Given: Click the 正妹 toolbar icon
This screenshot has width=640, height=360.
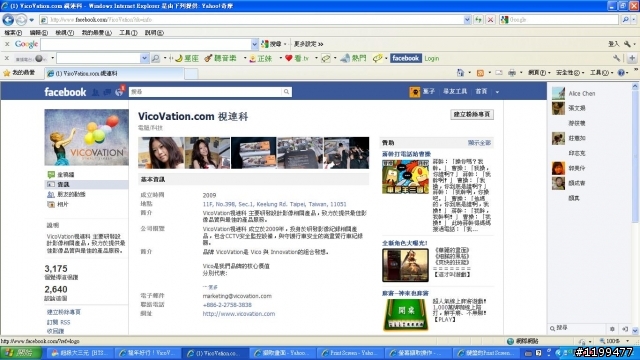Looking at the screenshot, I should 261,58.
